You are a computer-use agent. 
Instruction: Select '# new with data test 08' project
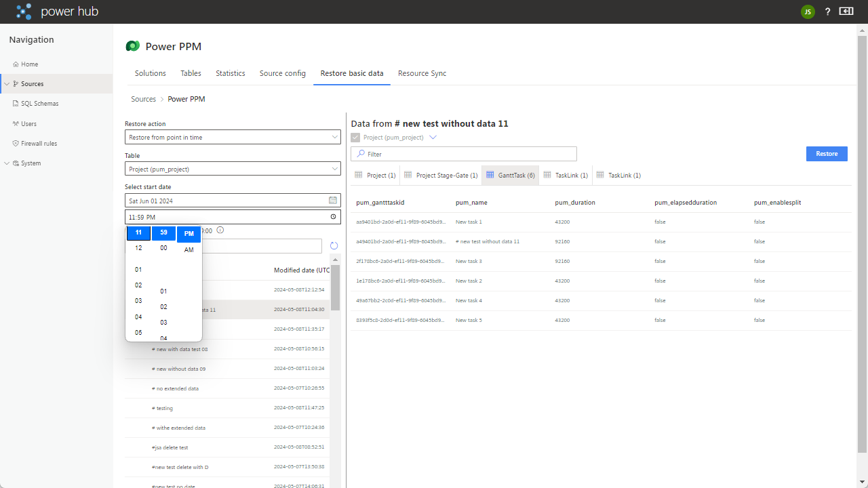point(227,349)
